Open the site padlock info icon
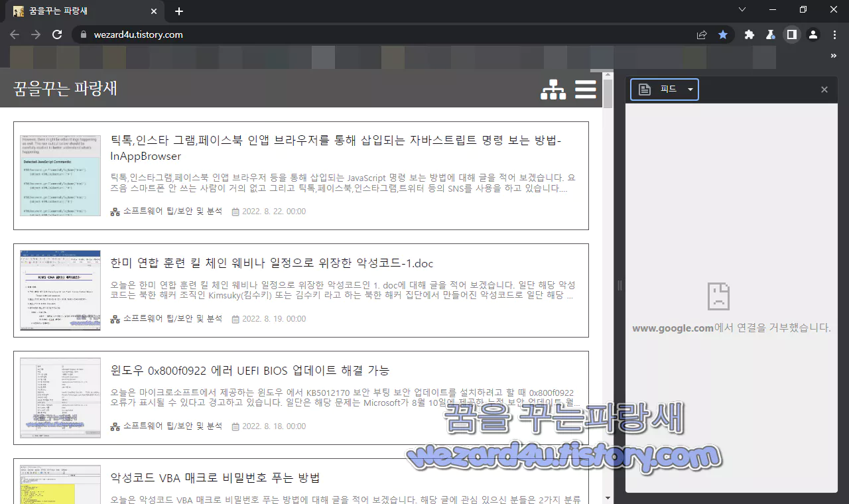849x504 pixels. click(83, 34)
